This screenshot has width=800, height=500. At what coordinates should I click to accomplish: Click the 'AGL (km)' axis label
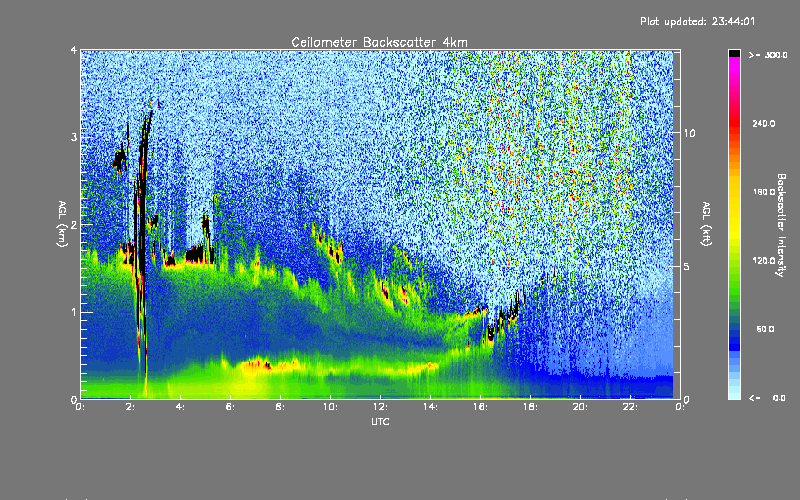(x=62, y=224)
